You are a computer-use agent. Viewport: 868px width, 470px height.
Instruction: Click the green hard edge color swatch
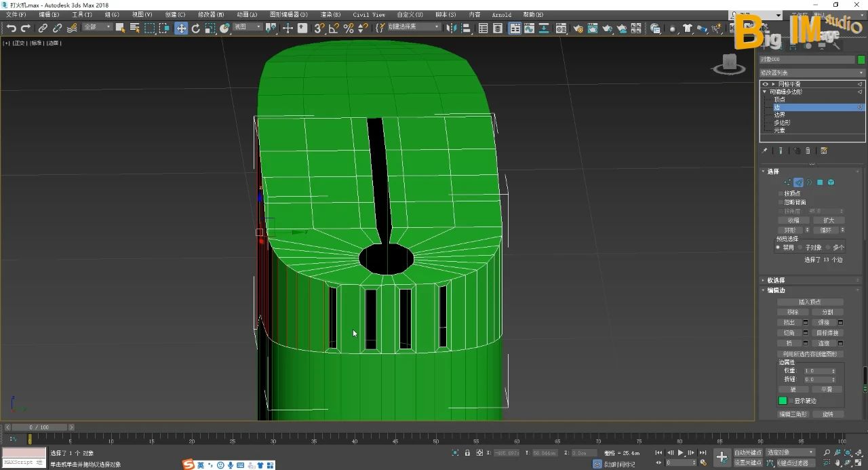[783, 401]
